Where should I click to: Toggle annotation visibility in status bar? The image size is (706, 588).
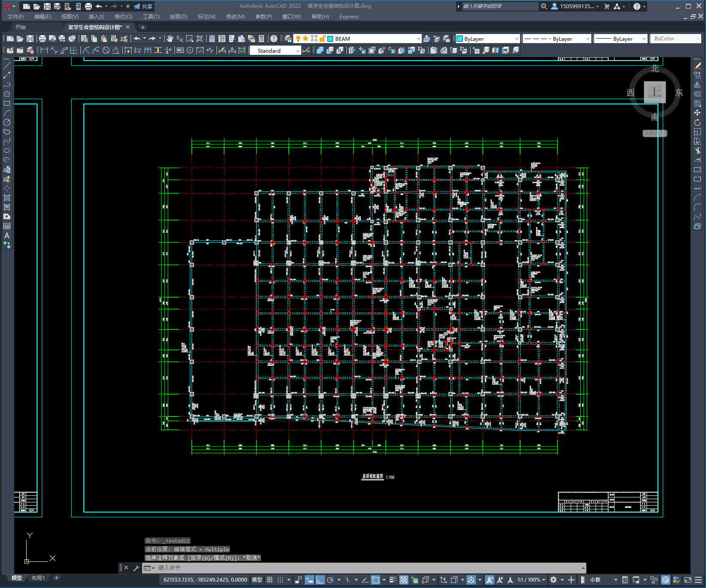click(490, 580)
